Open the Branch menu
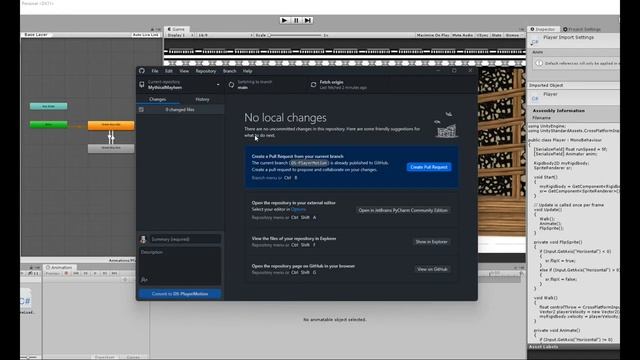 point(229,71)
